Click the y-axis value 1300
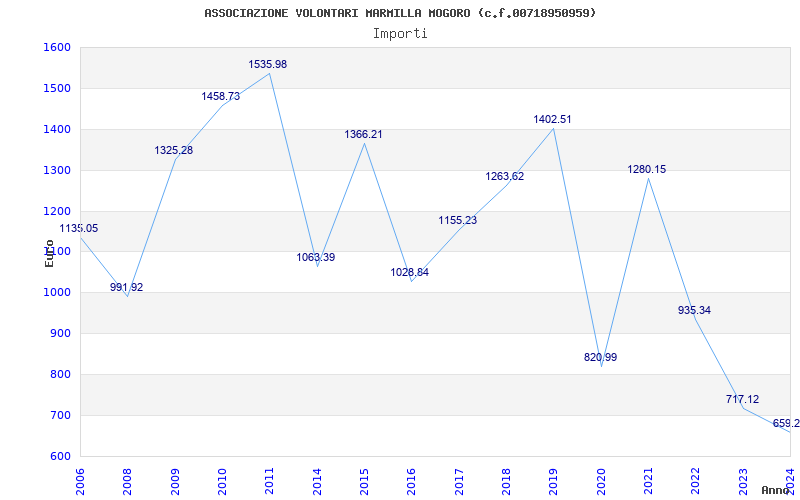Viewport: 800px width, 500px height. click(57, 170)
